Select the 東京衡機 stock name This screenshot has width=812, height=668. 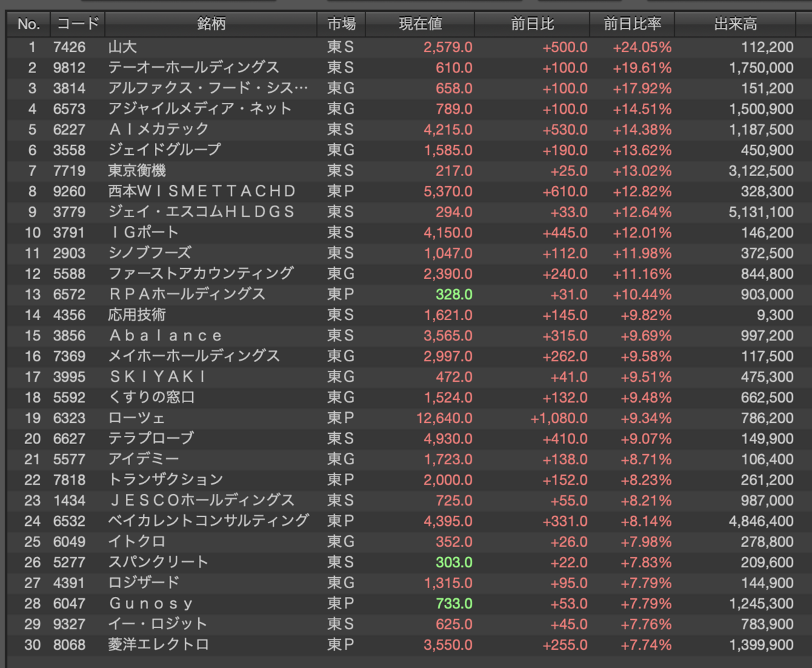(x=137, y=171)
